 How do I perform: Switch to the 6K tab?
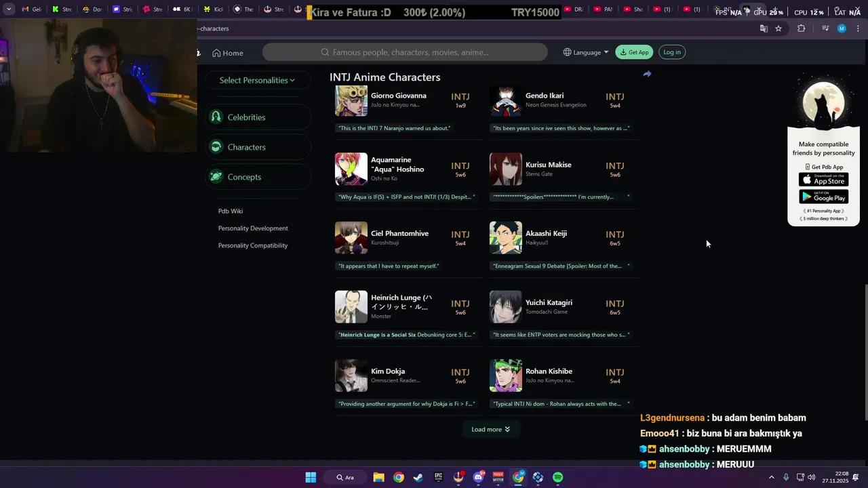coord(181,9)
